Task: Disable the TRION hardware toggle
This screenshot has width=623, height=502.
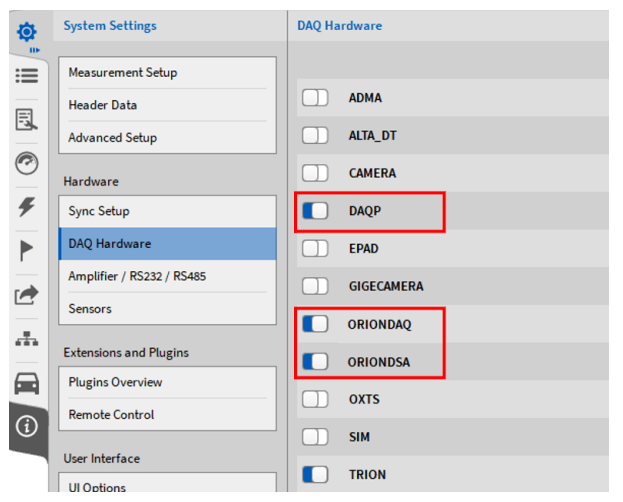Action: point(315,474)
